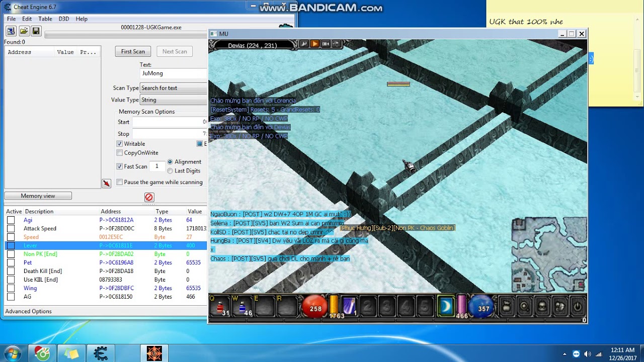Select the Alignment radio button

170,162
